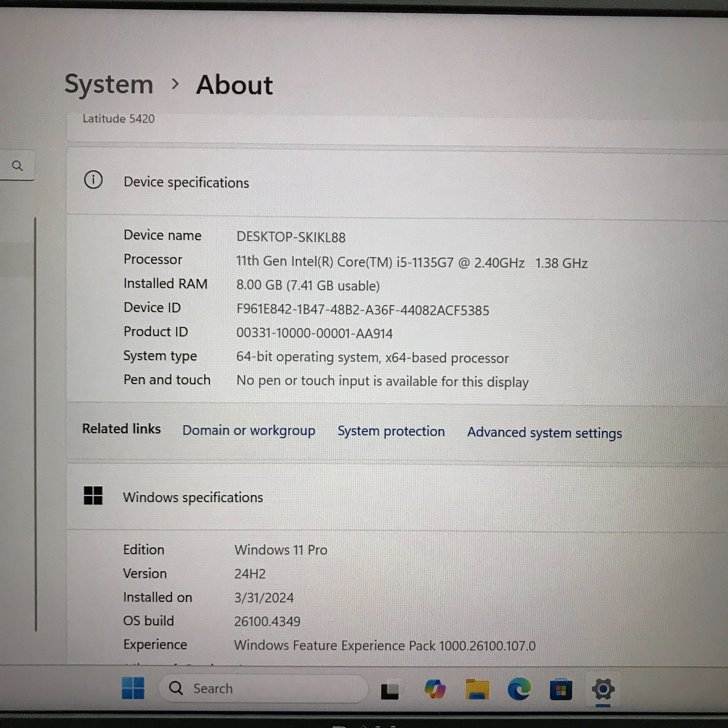Select the Windows 11 Pro edition value
Image resolution: width=728 pixels, height=728 pixels.
click(x=281, y=550)
